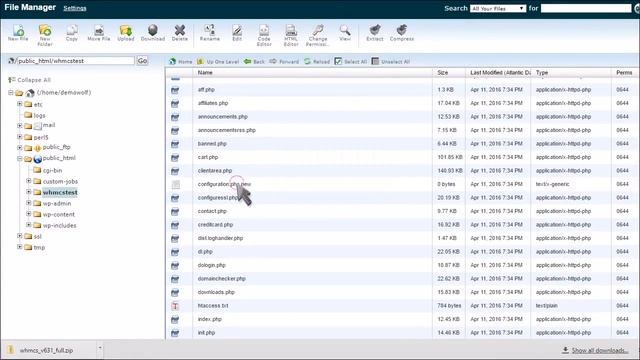Sort by Last Modified column header
The image size is (640, 360).
pyautogui.click(x=500, y=73)
